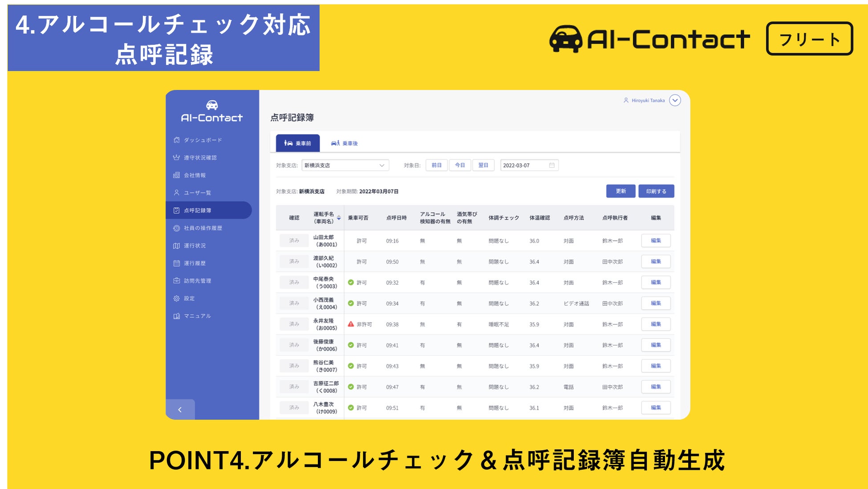The image size is (868, 489).
Task: Click the gear icon for 設定
Action: 177,298
